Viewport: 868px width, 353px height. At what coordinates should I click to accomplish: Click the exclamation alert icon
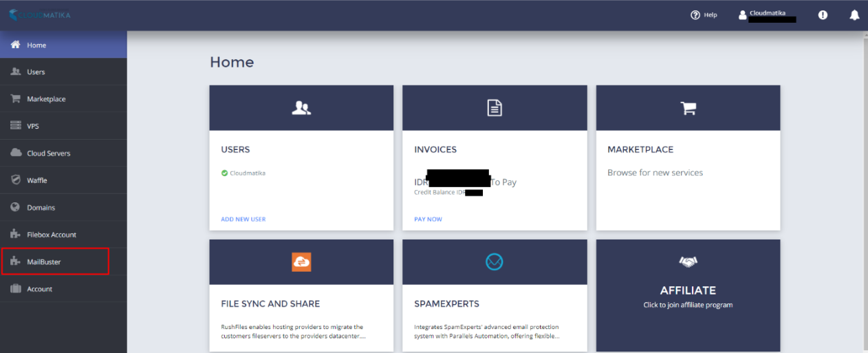[823, 15]
